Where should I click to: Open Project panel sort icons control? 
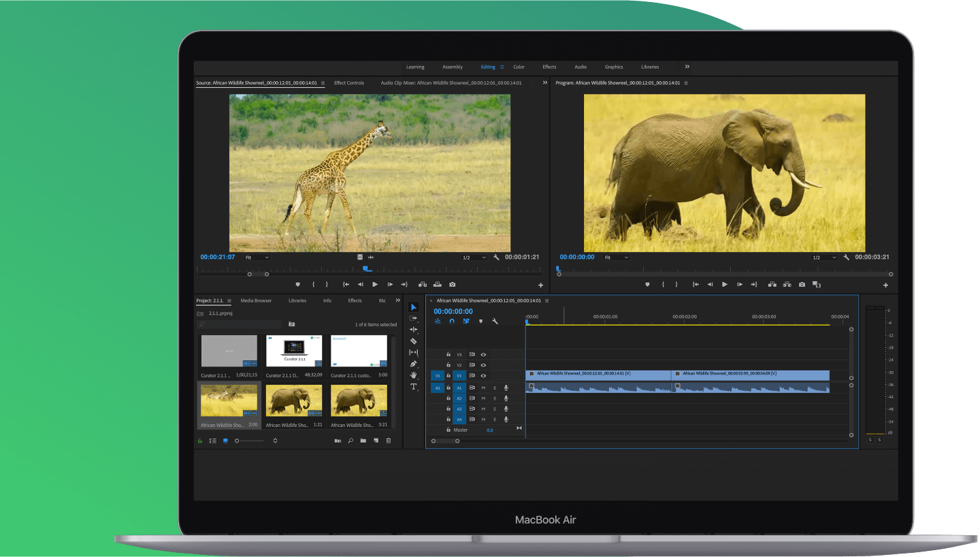(275, 441)
